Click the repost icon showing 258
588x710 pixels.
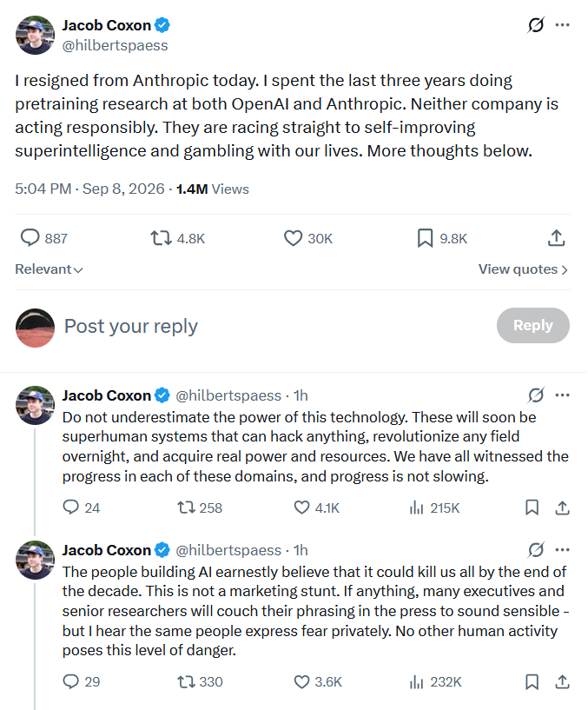[x=186, y=508]
